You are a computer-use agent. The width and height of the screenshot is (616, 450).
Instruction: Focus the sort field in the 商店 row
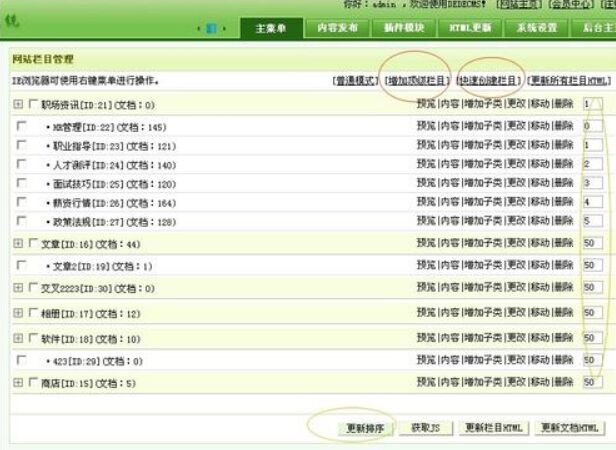click(x=592, y=382)
